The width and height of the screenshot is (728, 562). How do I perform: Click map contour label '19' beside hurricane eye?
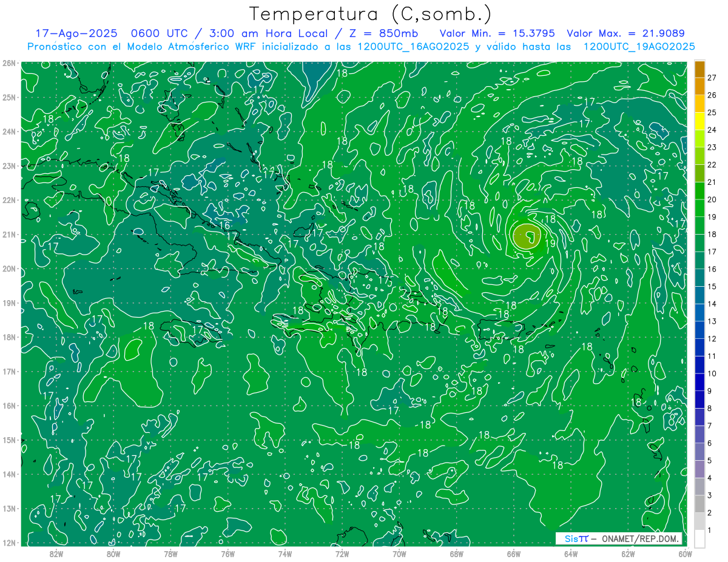tap(551, 243)
